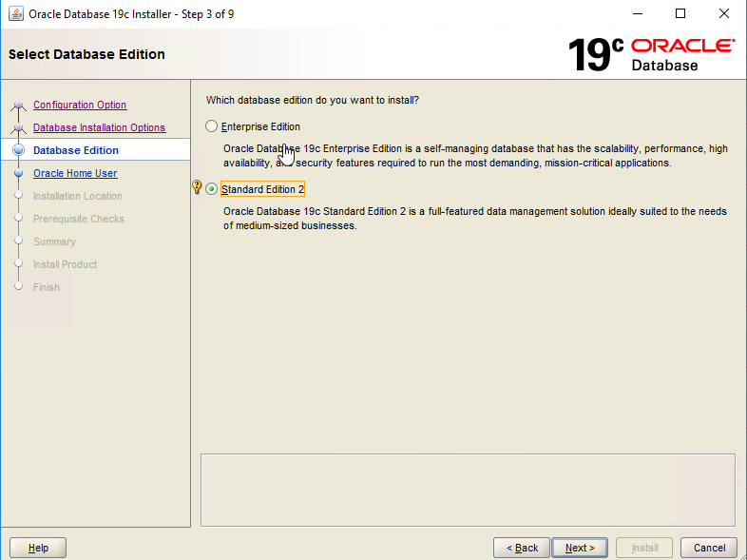The width and height of the screenshot is (747, 560).
Task: Go back with the Back button
Action: [522, 548]
